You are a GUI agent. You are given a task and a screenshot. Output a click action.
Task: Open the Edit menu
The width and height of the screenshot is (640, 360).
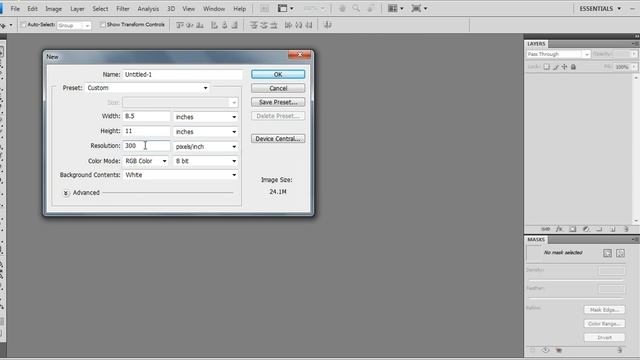tap(32, 9)
